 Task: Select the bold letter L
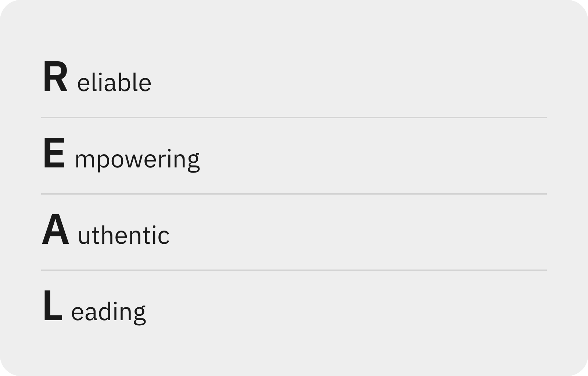coord(53,306)
